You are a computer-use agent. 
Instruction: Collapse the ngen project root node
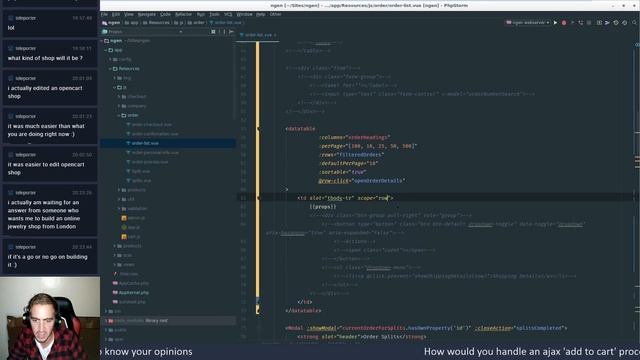click(102, 41)
